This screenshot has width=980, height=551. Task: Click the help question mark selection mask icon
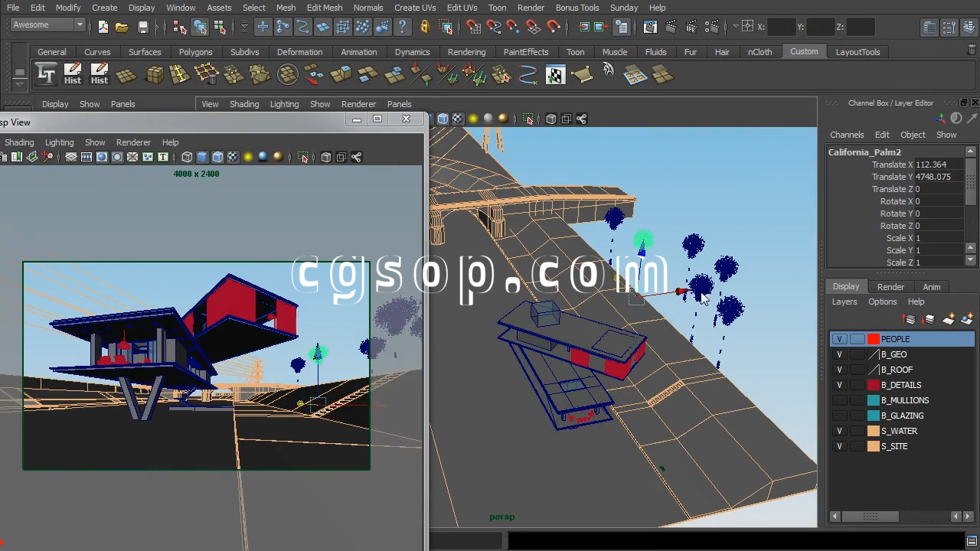pyautogui.click(x=403, y=27)
